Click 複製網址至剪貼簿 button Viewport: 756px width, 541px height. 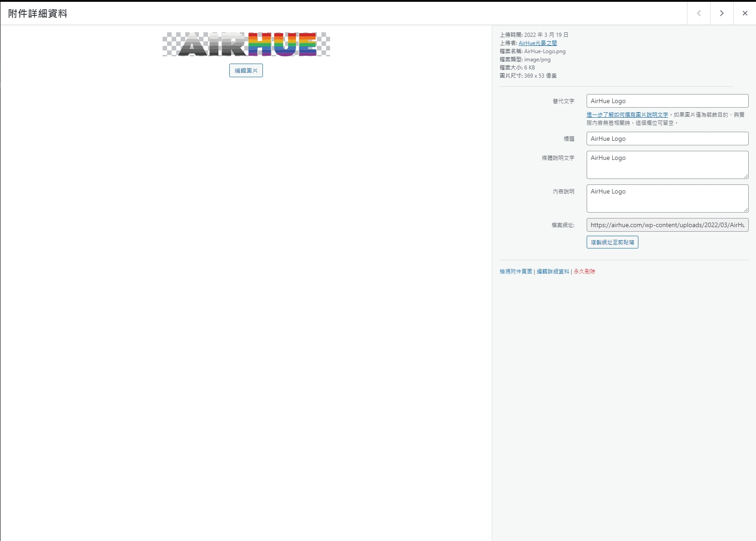pyautogui.click(x=613, y=242)
